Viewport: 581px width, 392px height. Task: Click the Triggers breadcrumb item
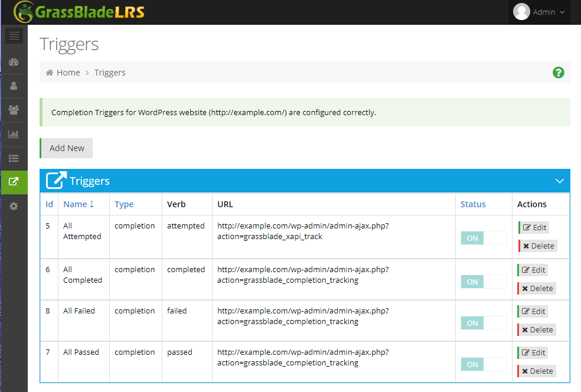pos(110,73)
